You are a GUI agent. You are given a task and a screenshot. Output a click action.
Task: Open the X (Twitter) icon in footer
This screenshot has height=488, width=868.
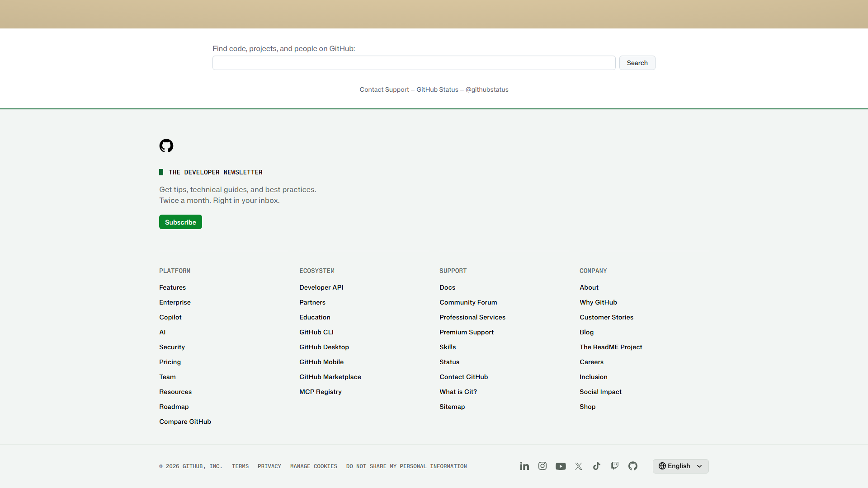(x=579, y=466)
